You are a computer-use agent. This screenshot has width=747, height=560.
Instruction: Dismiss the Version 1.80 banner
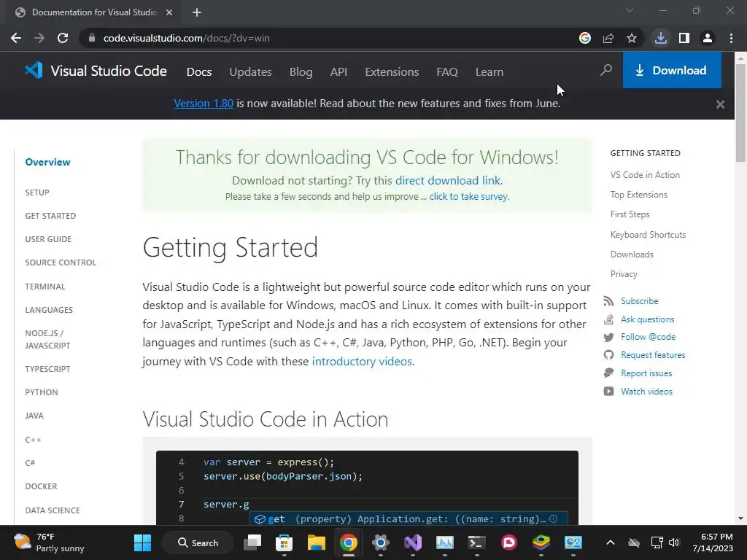pos(720,104)
